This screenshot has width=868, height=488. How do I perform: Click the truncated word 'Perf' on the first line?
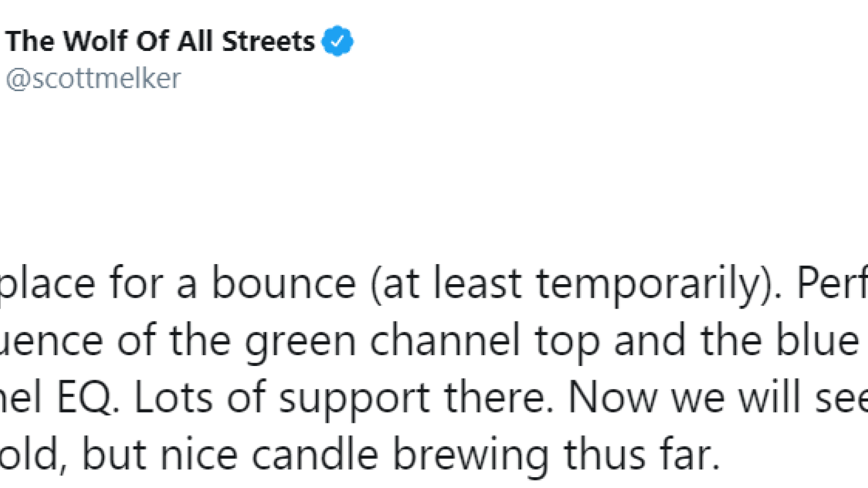[832, 283]
